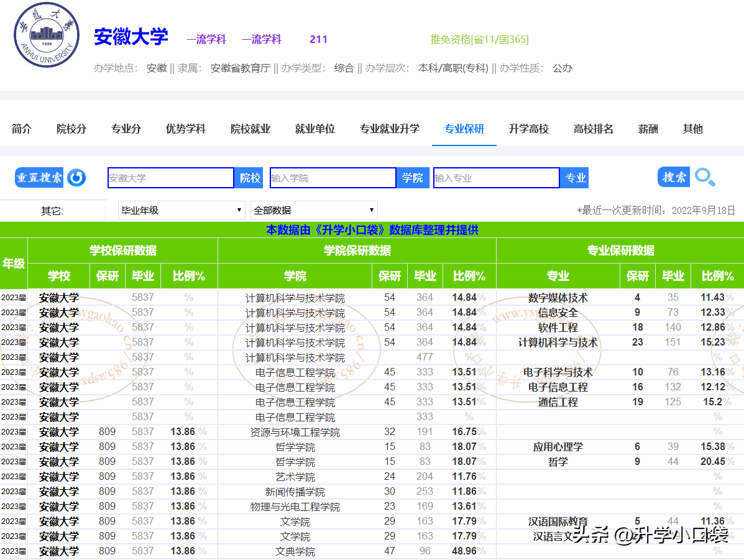This screenshot has width=744, height=560.
Task: Open the 毕业年级 dropdown
Action: coord(181,210)
